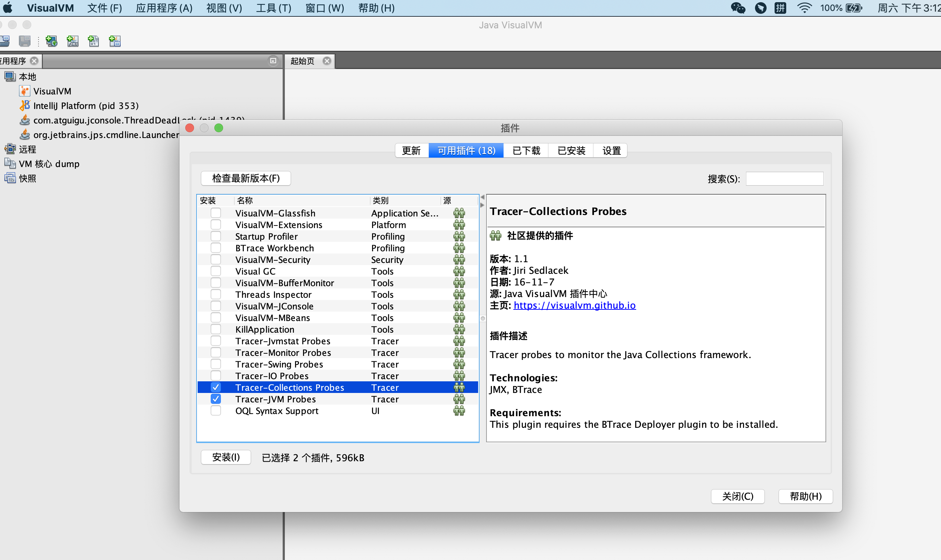Check the Threads Inspector install checkbox
The image size is (941, 560).
[215, 294]
